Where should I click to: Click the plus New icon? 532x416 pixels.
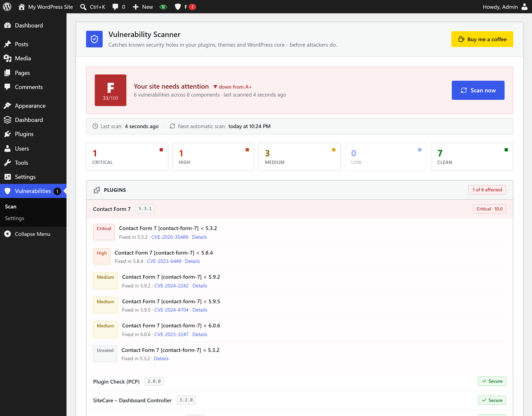[x=136, y=7]
